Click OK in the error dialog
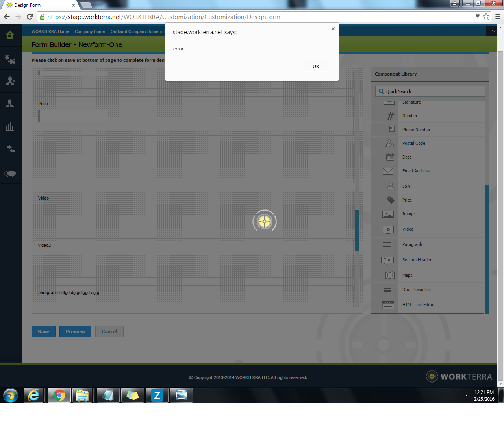Viewport: 504px width, 433px height. [x=316, y=67]
